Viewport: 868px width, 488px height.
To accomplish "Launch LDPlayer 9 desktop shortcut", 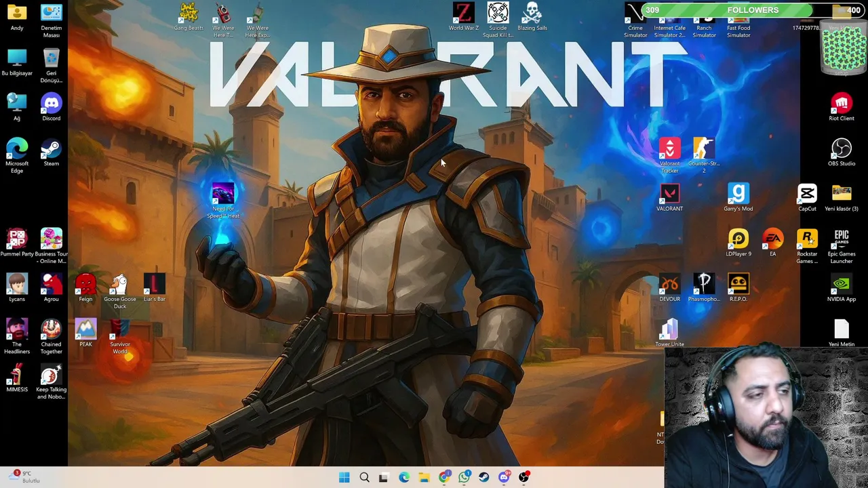I will 738,243.
